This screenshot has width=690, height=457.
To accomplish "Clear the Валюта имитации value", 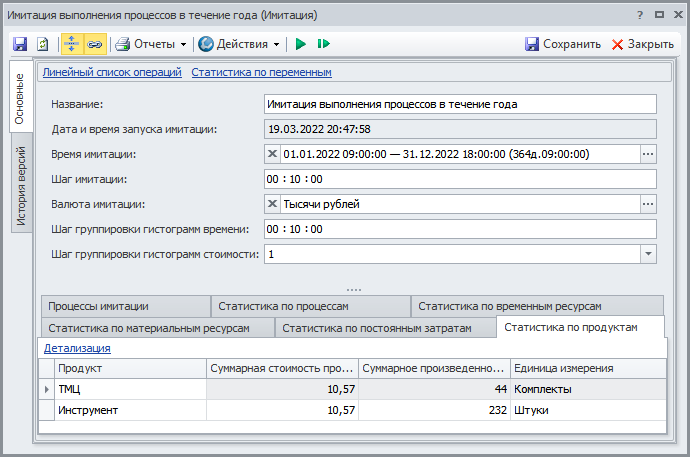I will [x=273, y=204].
